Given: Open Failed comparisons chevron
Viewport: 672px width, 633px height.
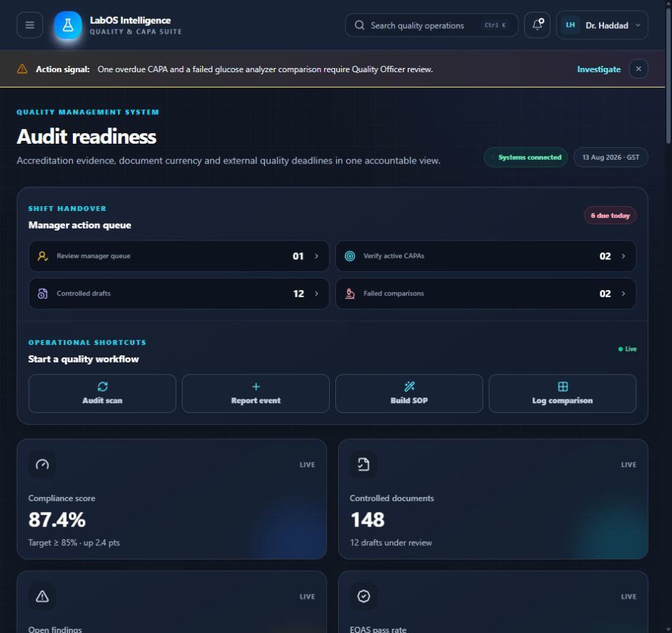Looking at the screenshot, I should pos(623,294).
